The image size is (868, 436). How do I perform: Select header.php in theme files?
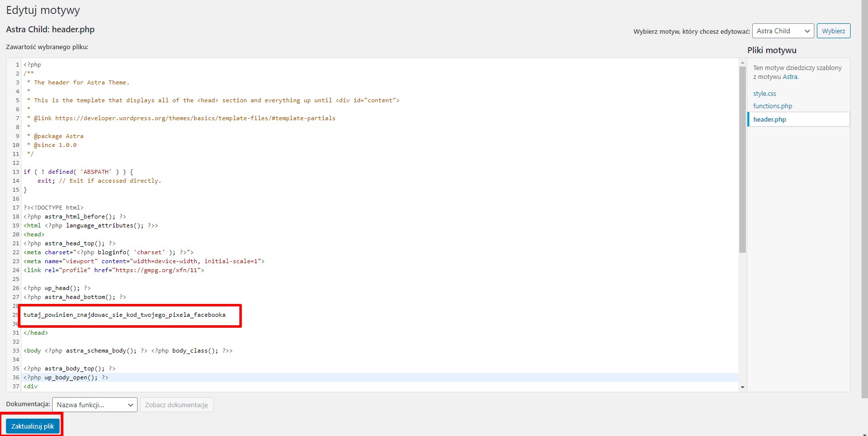coord(798,119)
